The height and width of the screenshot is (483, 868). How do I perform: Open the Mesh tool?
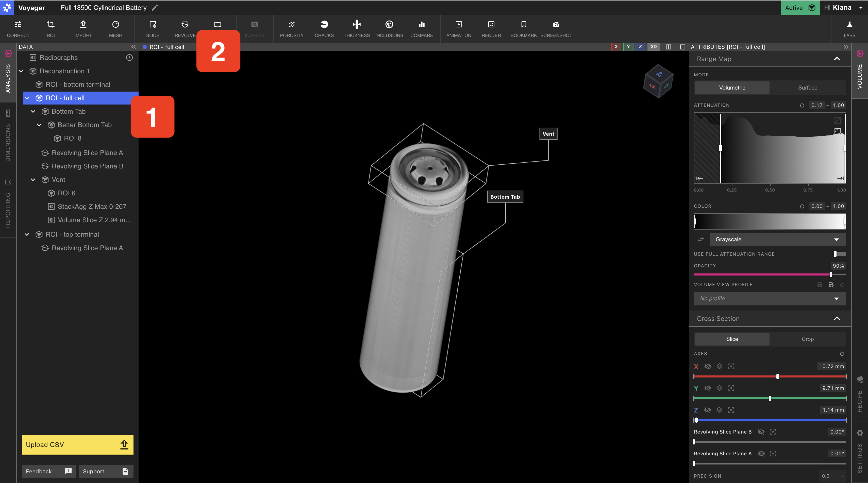(x=115, y=29)
